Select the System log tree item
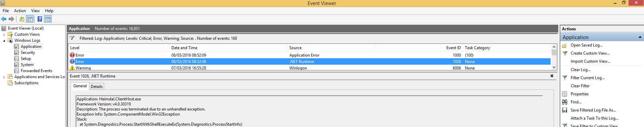 point(27,65)
